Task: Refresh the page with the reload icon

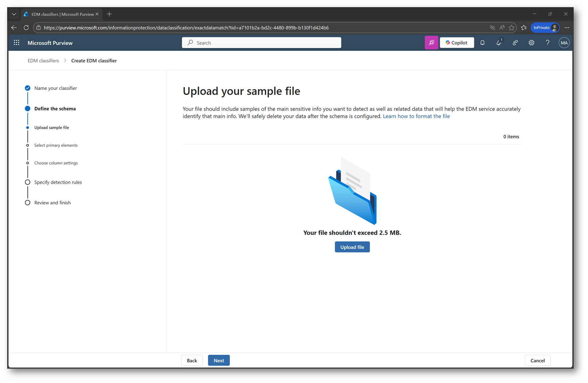Action: (x=26, y=28)
